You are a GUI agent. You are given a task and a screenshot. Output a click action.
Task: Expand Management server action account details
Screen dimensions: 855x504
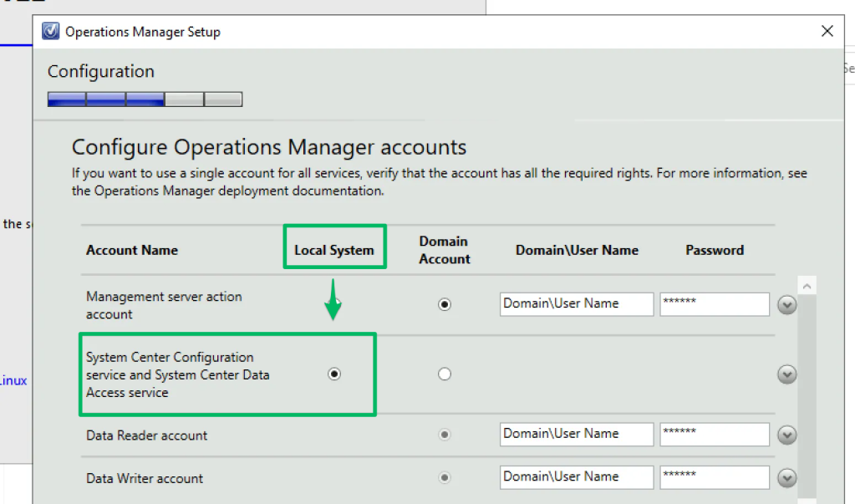786,305
